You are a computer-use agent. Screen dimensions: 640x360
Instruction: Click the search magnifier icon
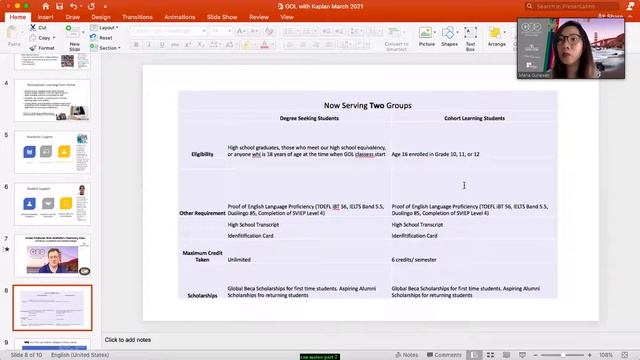(529, 6)
